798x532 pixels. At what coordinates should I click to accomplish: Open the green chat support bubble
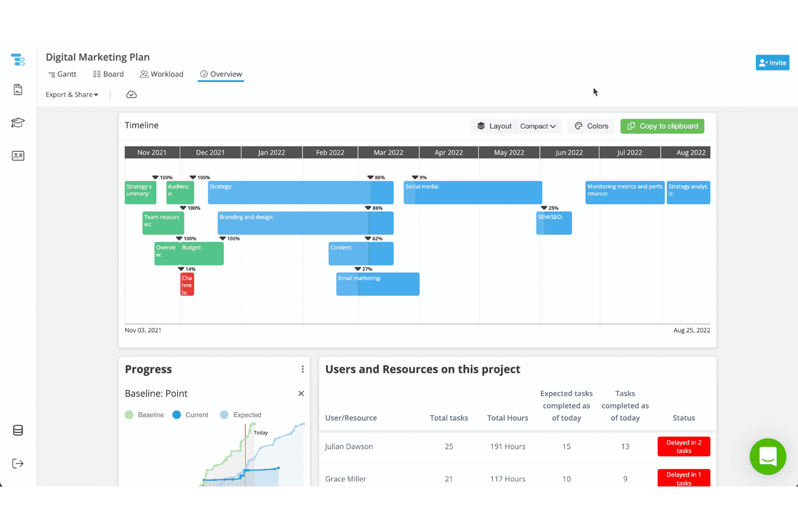pos(768,457)
